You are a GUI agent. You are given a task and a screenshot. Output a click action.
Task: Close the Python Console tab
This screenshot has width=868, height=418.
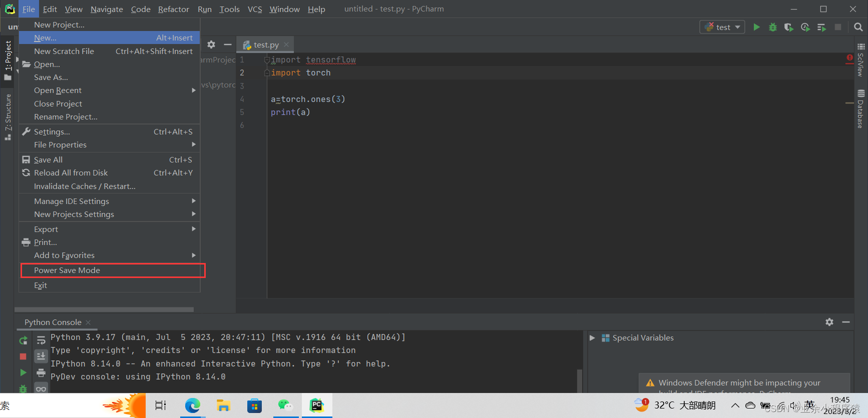88,322
